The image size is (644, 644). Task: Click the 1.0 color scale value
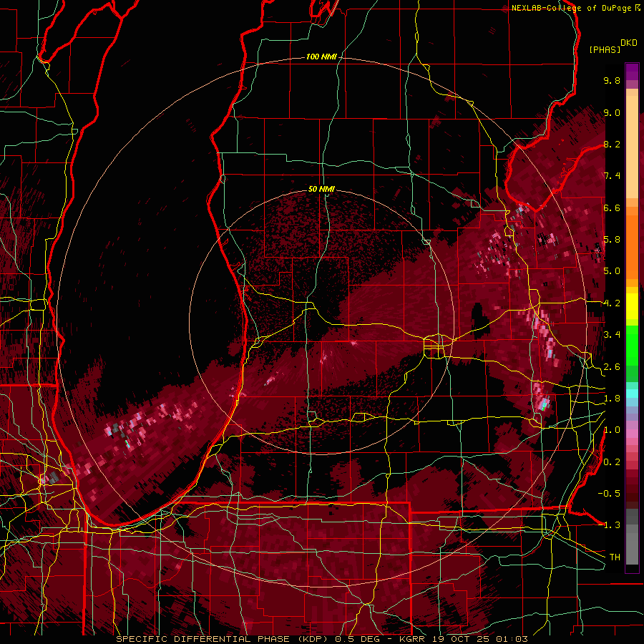(612, 430)
